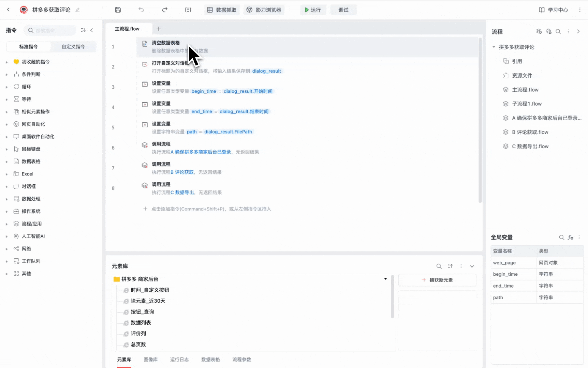Open 全局变量 more options
Viewport: 588px width, 368px height.
pos(579,237)
